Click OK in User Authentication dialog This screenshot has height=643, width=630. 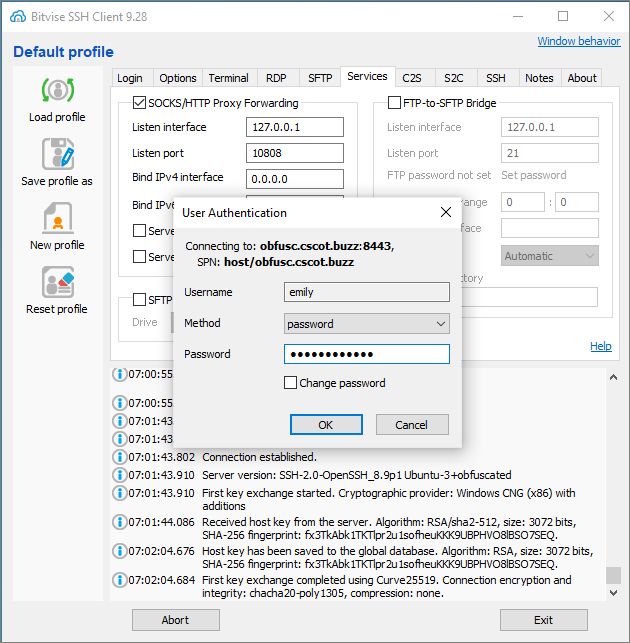click(x=326, y=424)
